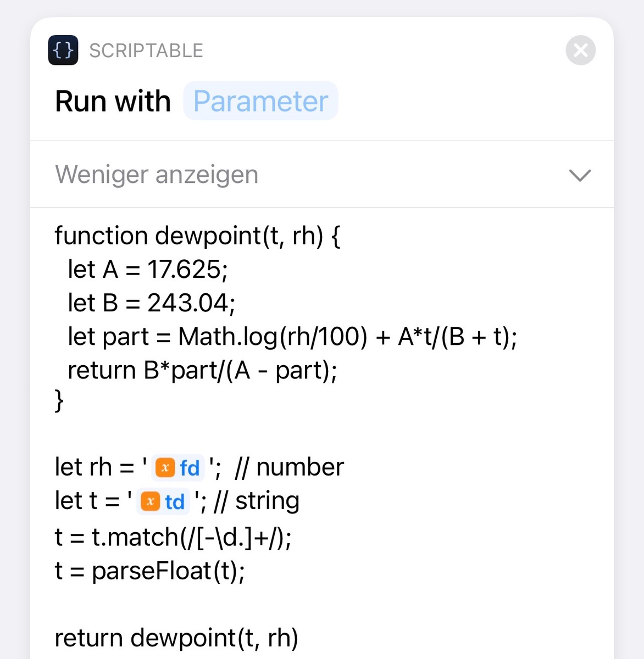This screenshot has width=644, height=659.
Task: Place cursor on the parseFloat(t) line
Action: click(x=150, y=571)
